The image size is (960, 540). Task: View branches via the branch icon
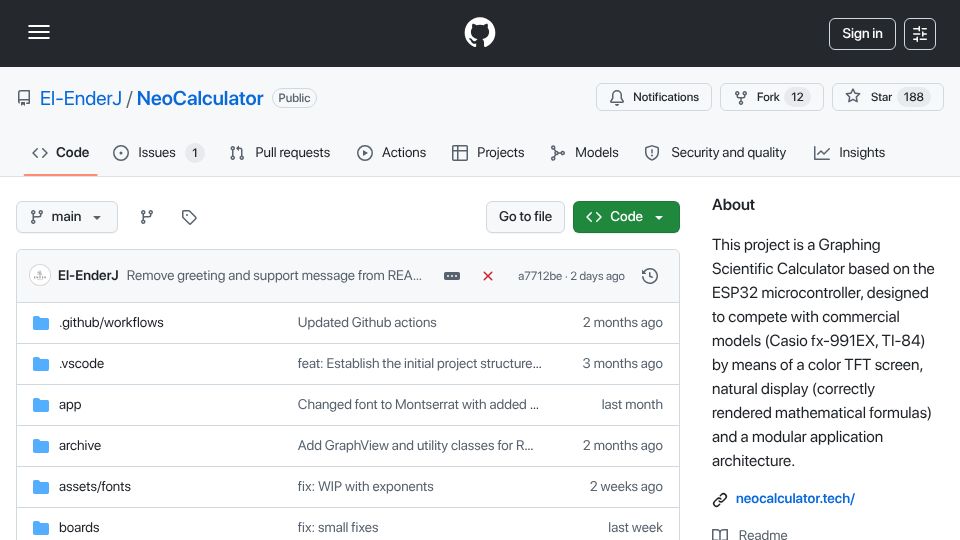pyautogui.click(x=146, y=217)
